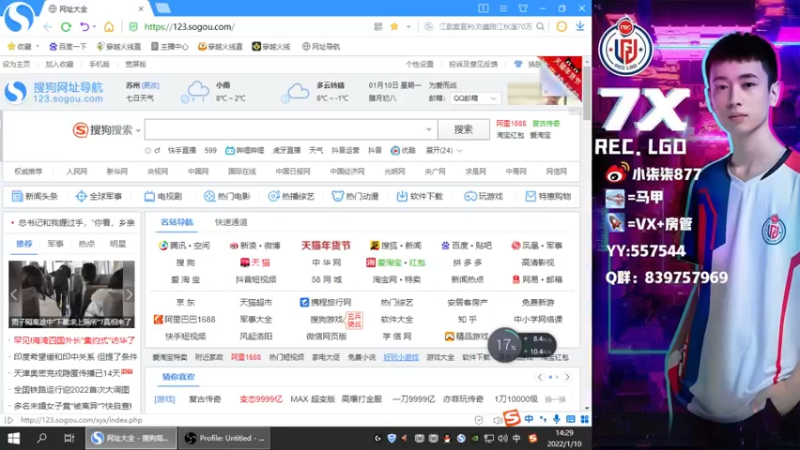Reload the page with the green refresh icon
800x450 pixels.
click(66, 27)
